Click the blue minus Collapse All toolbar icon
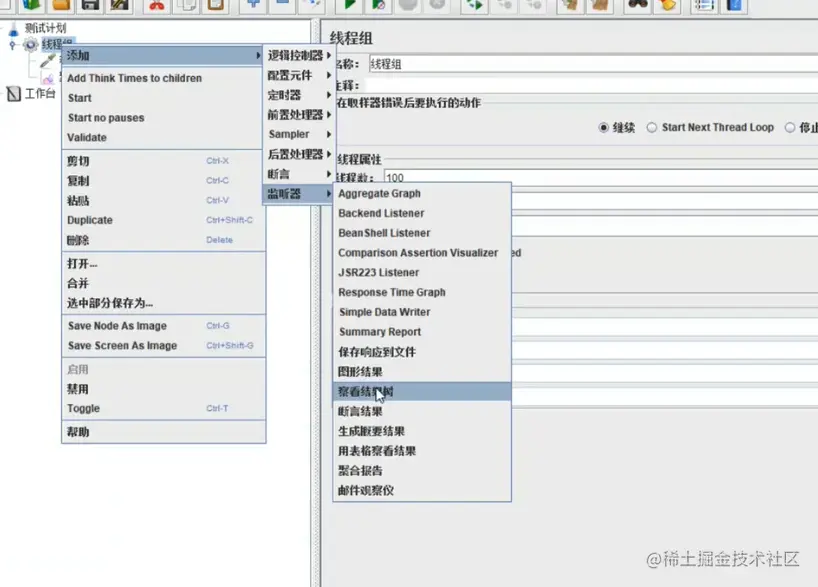The width and height of the screenshot is (818, 587). pyautogui.click(x=283, y=4)
